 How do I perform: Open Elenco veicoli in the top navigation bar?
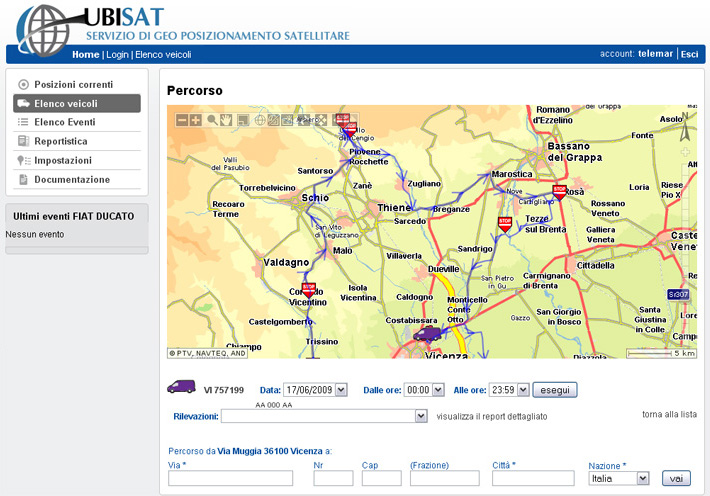(163, 55)
